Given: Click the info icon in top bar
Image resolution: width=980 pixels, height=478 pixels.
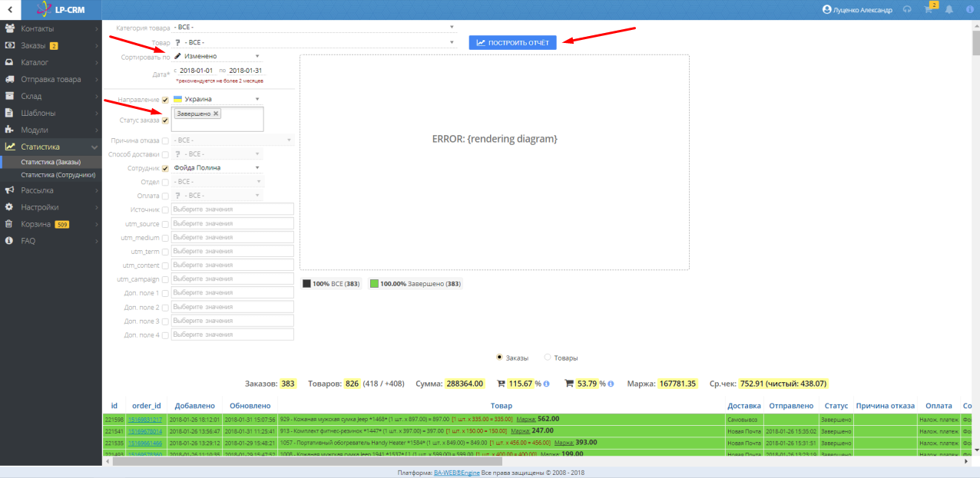Looking at the screenshot, I should (970, 10).
